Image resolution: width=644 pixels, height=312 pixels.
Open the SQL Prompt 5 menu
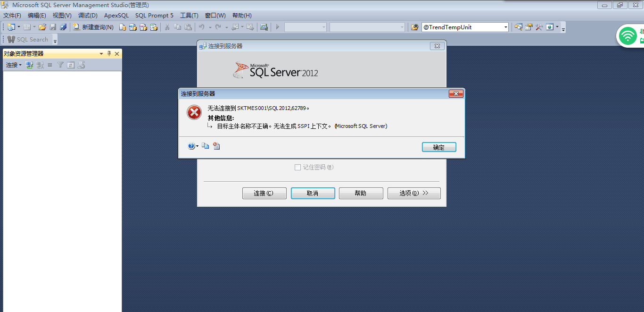(154, 16)
